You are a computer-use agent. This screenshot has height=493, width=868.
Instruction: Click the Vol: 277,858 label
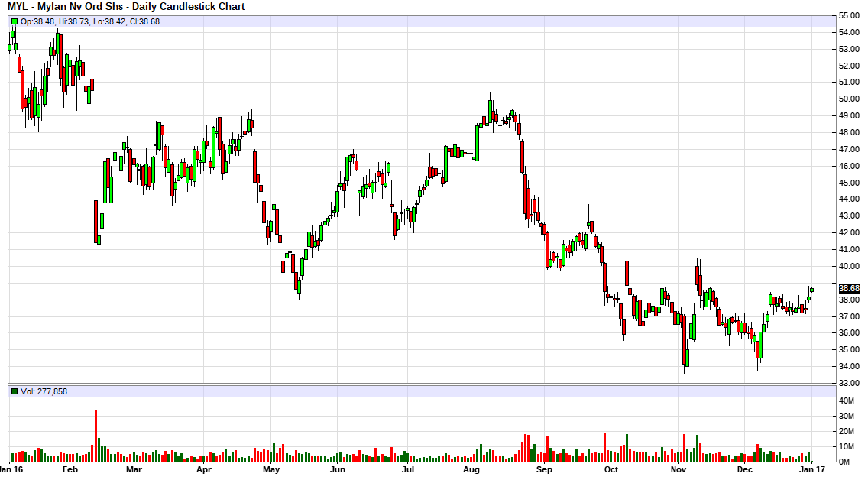tap(44, 391)
